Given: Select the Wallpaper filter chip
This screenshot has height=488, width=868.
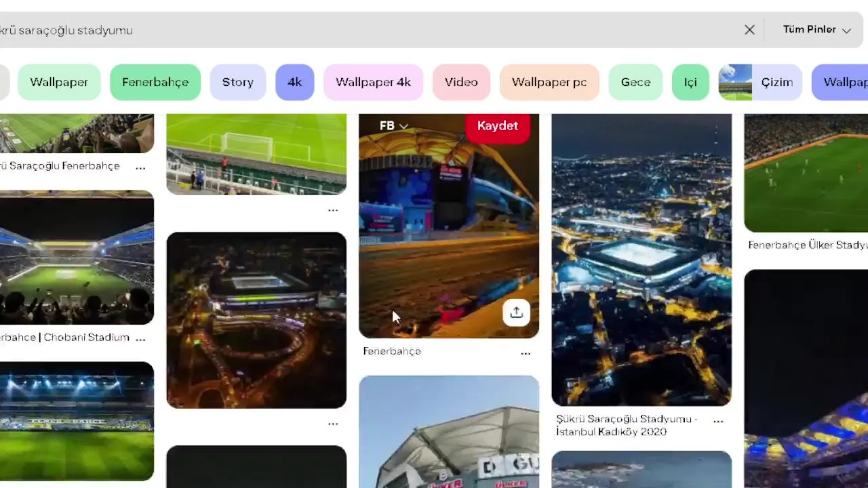Looking at the screenshot, I should click(x=59, y=82).
